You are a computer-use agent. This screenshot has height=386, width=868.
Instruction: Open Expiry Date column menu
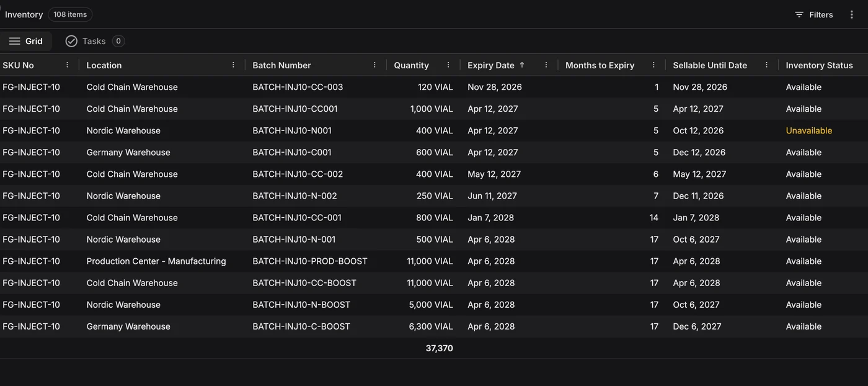546,65
